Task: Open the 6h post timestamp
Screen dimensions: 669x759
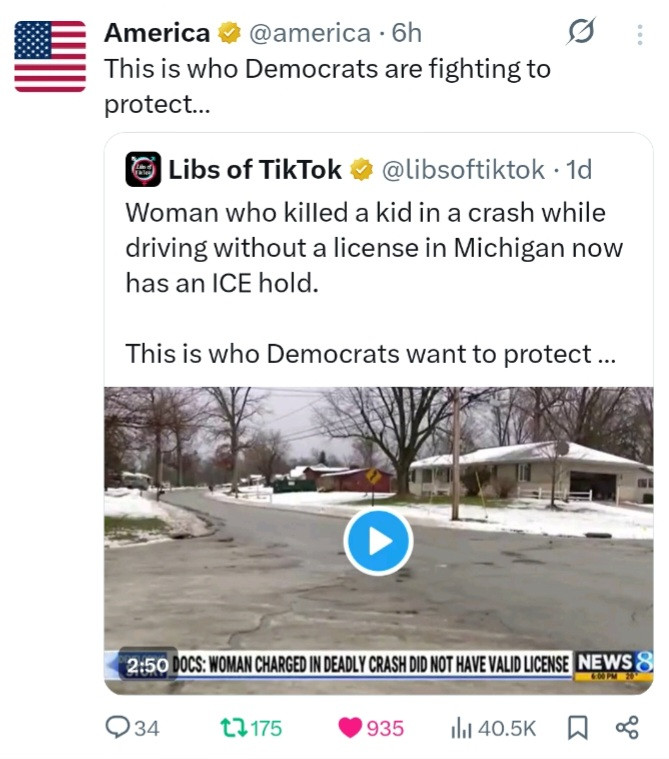Action: tap(407, 33)
